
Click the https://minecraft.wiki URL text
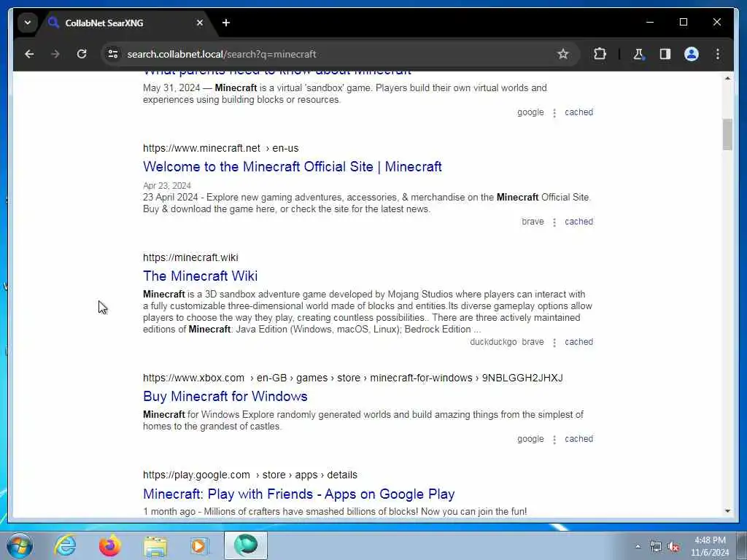pyautogui.click(x=190, y=257)
